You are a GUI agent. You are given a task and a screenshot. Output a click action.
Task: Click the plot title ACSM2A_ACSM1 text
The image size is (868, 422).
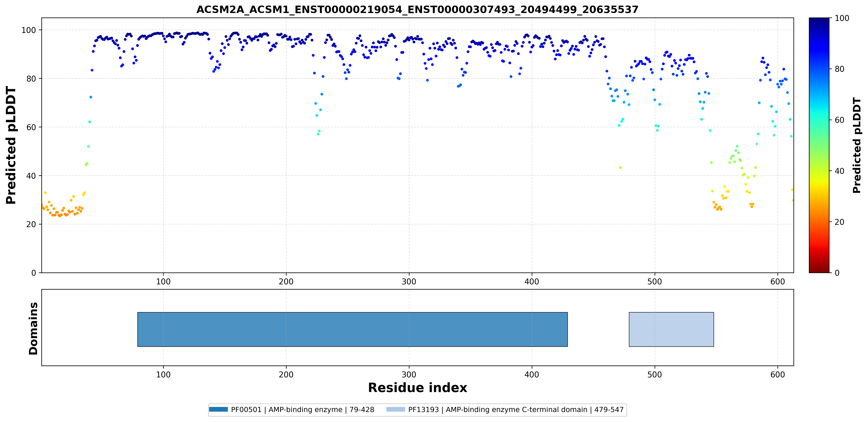click(417, 9)
